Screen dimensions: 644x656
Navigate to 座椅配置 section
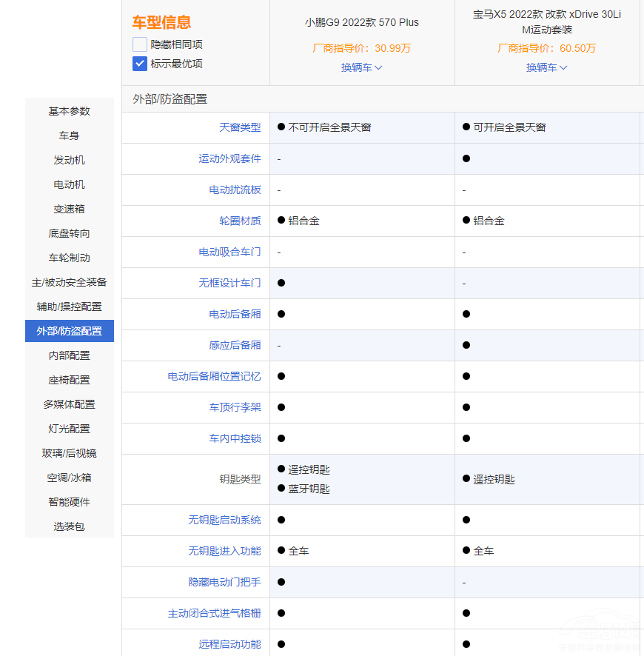70,380
